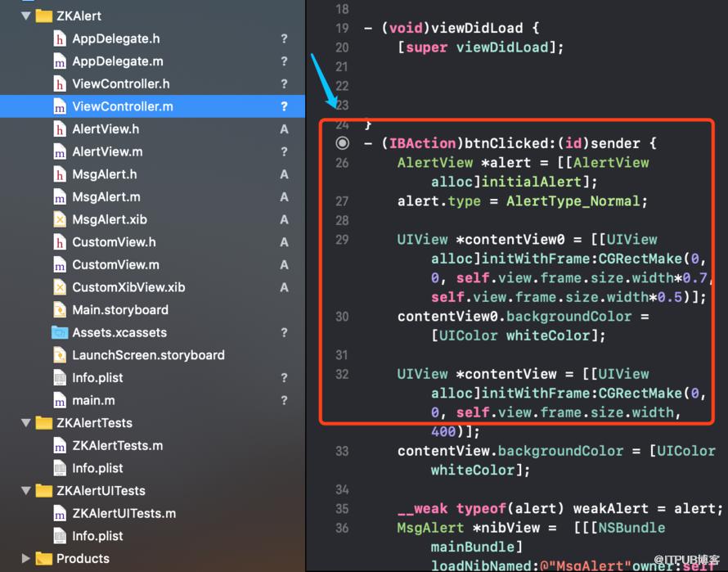
Task: Open ZKAlertTests.m file
Action: coord(118,446)
